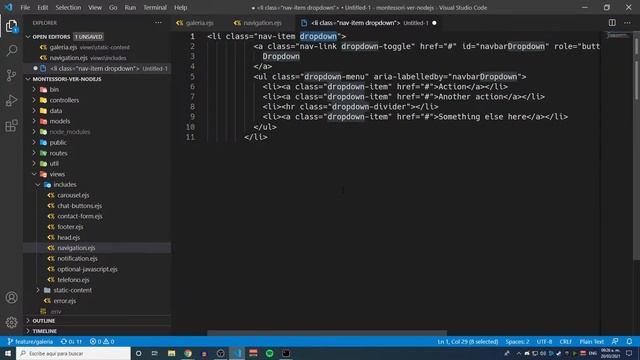Select galeria.ejs in Open Editors

63,47
